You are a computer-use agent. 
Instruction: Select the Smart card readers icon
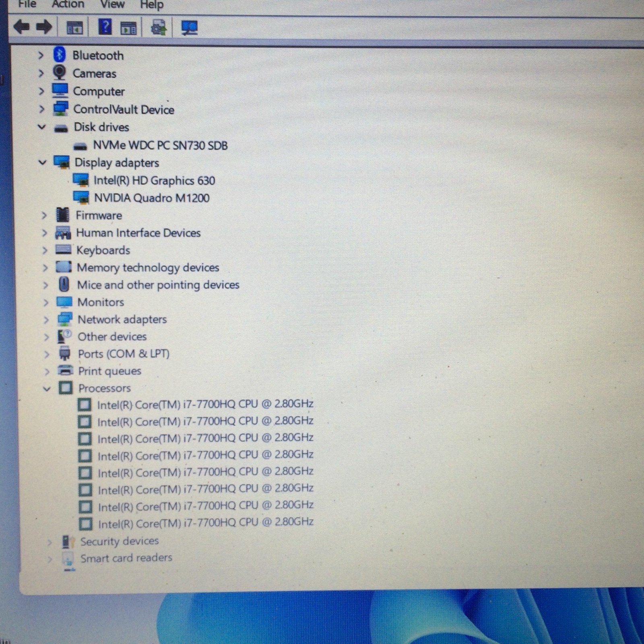point(68,559)
